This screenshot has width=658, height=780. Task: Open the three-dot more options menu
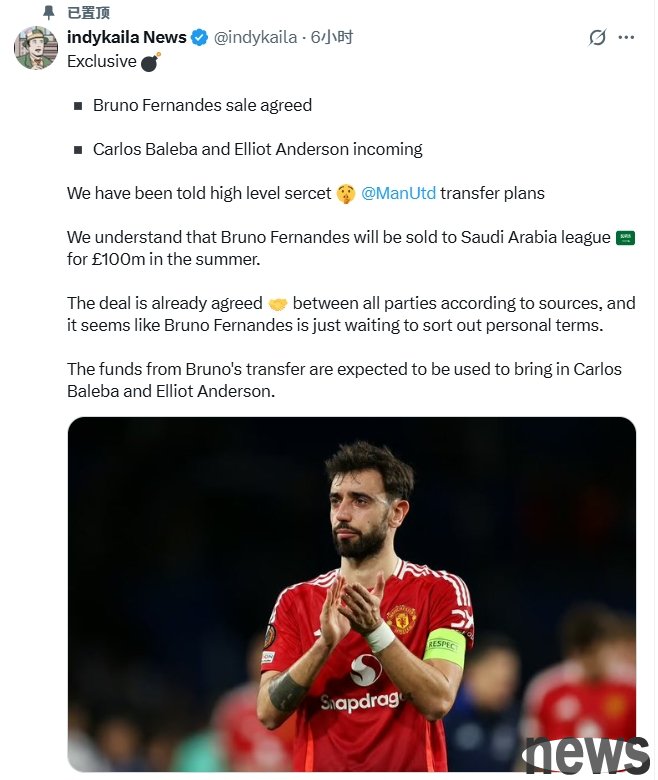tap(627, 38)
